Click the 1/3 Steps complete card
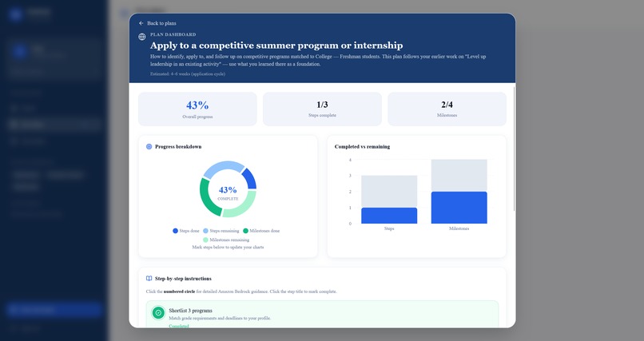Image resolution: width=644 pixels, height=341 pixels. coord(323,109)
